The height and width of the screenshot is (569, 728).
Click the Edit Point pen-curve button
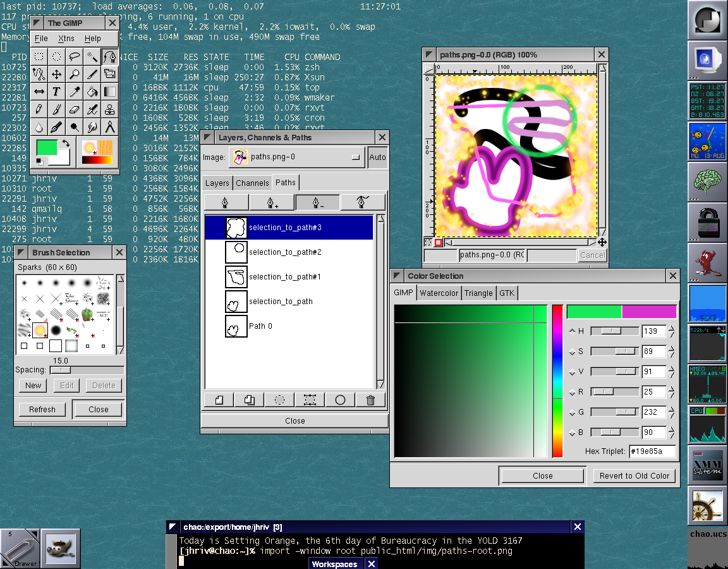[362, 202]
